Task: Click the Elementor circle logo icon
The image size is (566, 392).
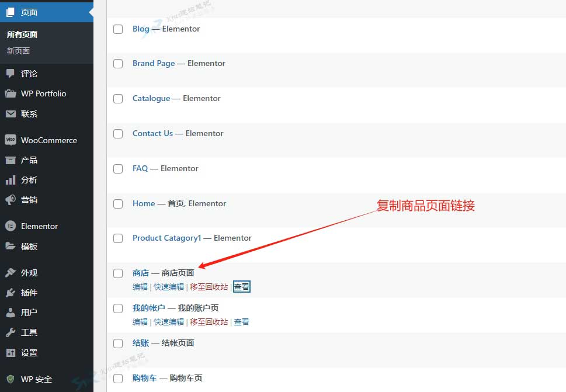Action: 11,226
